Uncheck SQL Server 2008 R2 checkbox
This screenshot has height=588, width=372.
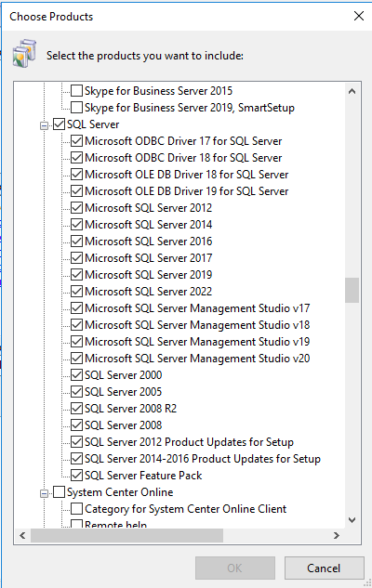76,409
